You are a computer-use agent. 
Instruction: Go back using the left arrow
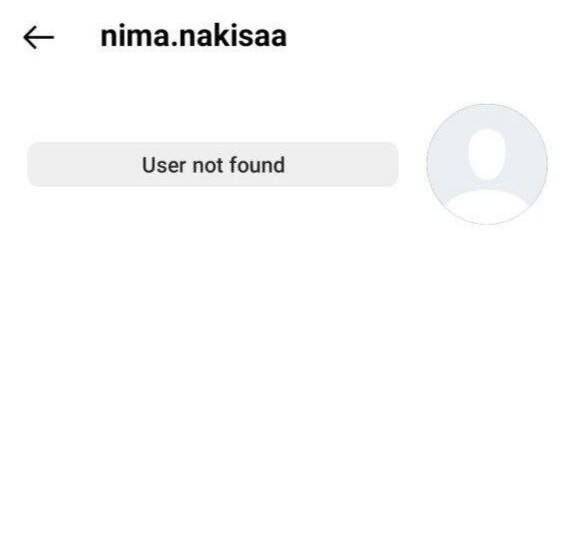coord(39,37)
